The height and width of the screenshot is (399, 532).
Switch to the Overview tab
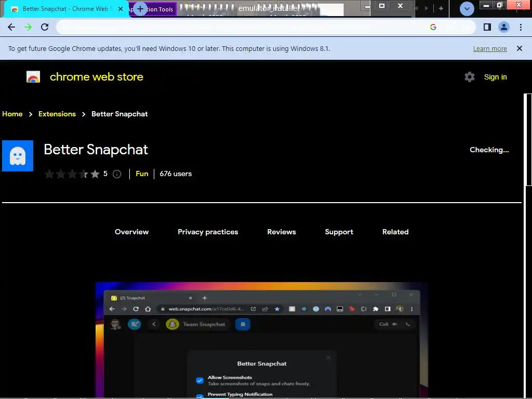click(x=131, y=232)
